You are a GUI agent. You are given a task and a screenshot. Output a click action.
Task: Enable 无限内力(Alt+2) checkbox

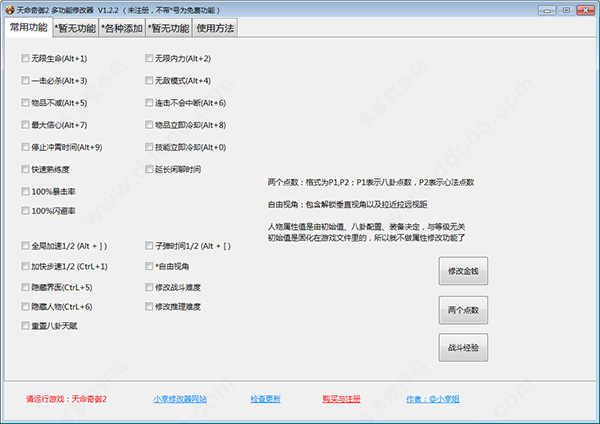click(149, 58)
